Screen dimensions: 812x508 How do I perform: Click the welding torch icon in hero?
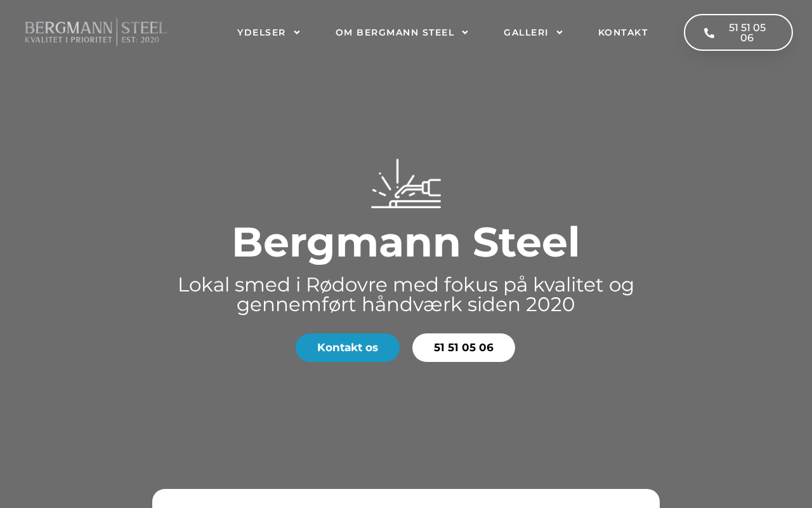click(x=406, y=184)
